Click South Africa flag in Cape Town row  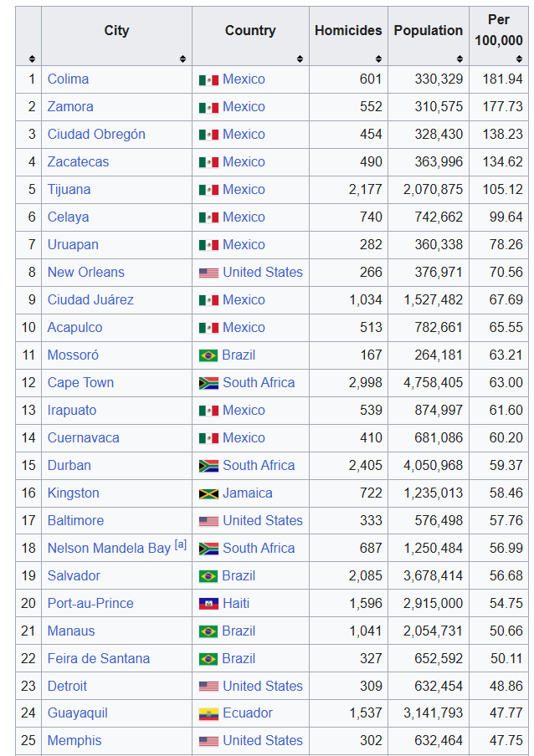click(208, 383)
